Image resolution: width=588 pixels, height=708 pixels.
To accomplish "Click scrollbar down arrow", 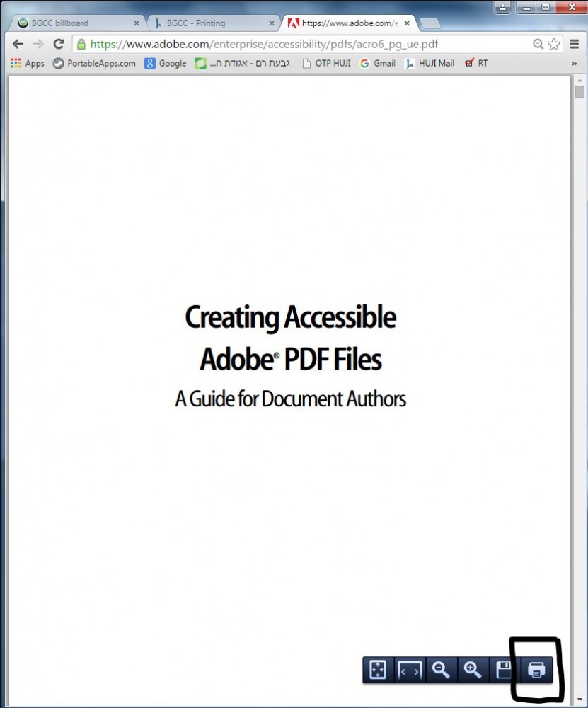I will click(x=580, y=700).
